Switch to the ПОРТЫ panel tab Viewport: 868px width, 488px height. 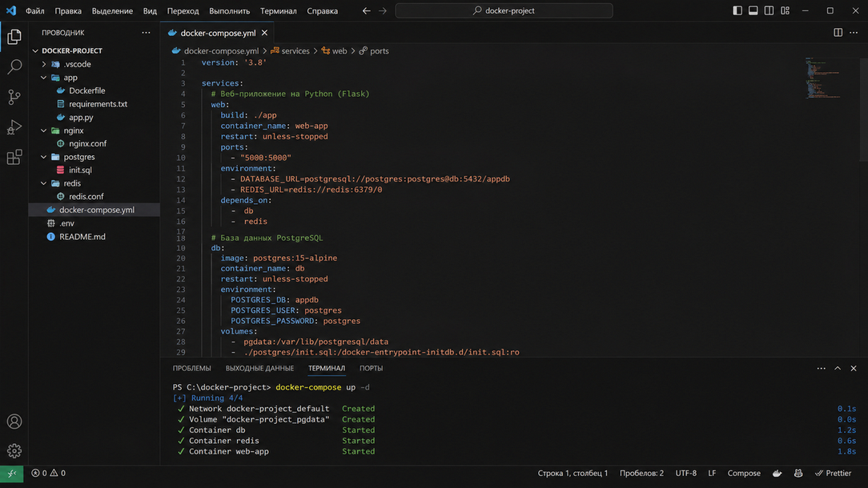[371, 369]
